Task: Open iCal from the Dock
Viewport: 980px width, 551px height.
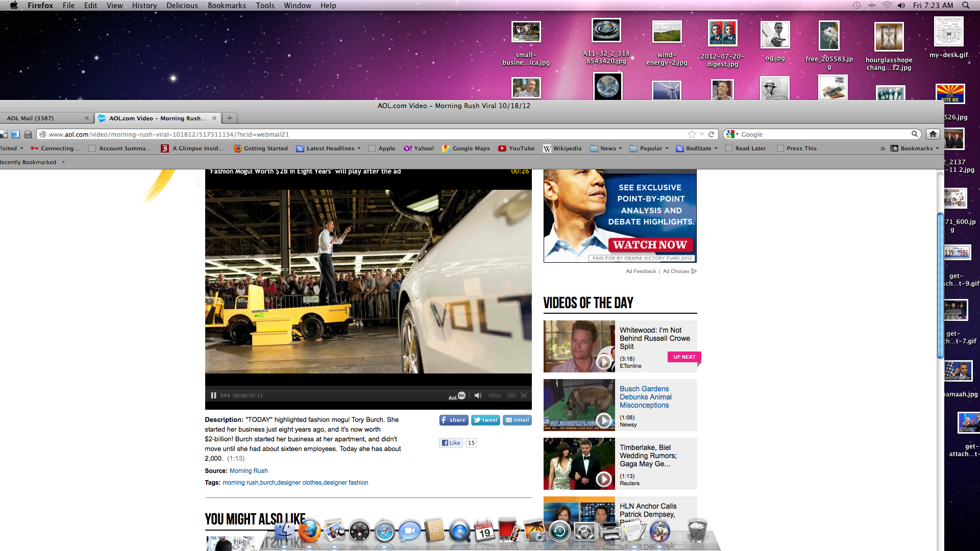Action: pyautogui.click(x=484, y=532)
